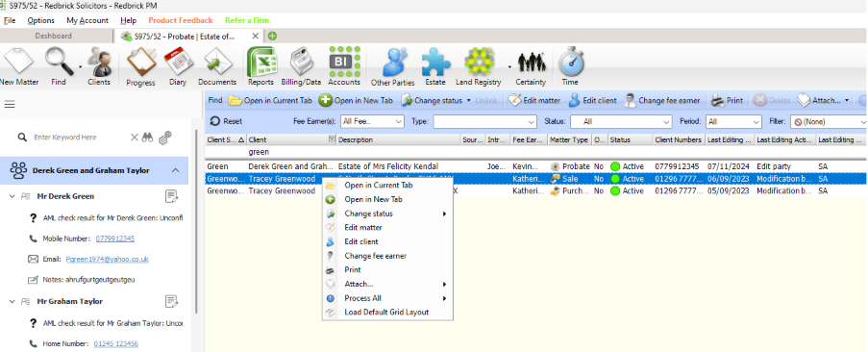
Task: Collapse Derek Green and Graham Taylor panel
Action: point(176,170)
